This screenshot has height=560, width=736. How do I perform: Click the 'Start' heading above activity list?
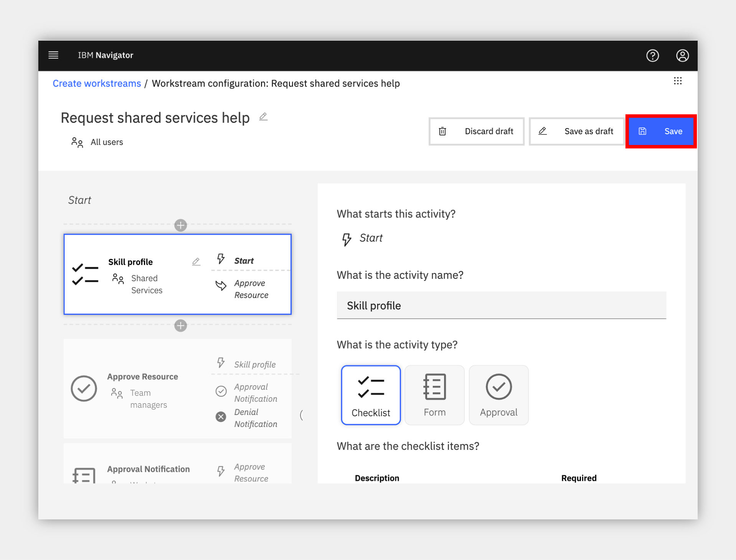click(79, 200)
